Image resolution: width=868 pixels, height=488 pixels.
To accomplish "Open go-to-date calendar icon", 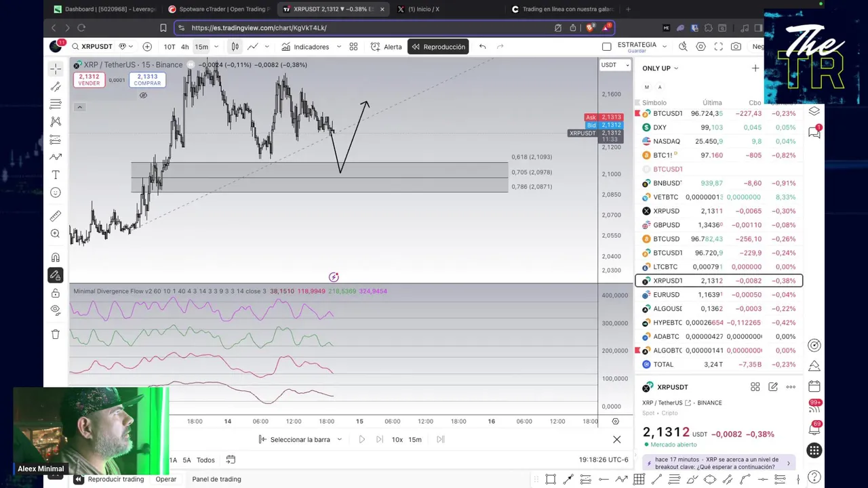I will 231,460.
